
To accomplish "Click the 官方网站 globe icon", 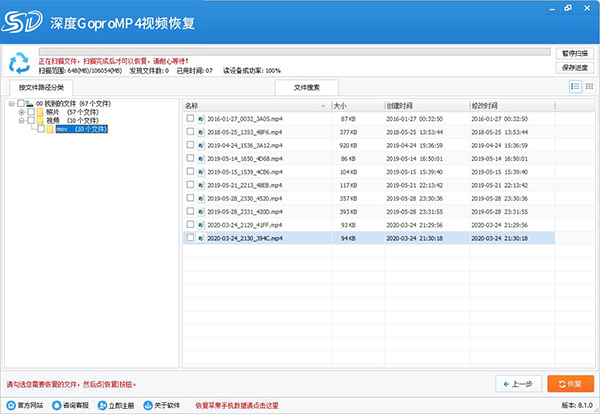I will (x=9, y=405).
